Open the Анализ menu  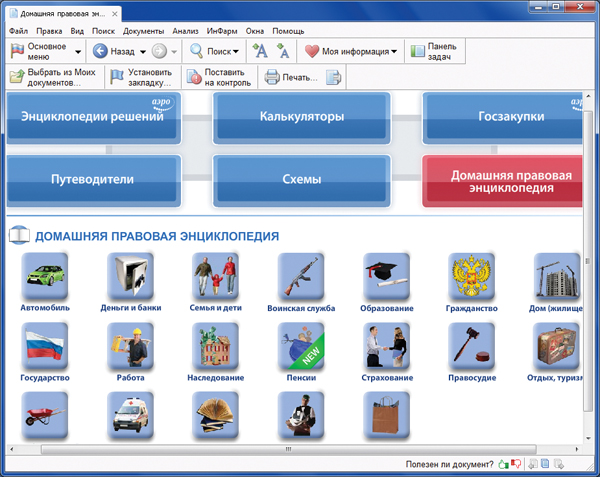(x=185, y=32)
